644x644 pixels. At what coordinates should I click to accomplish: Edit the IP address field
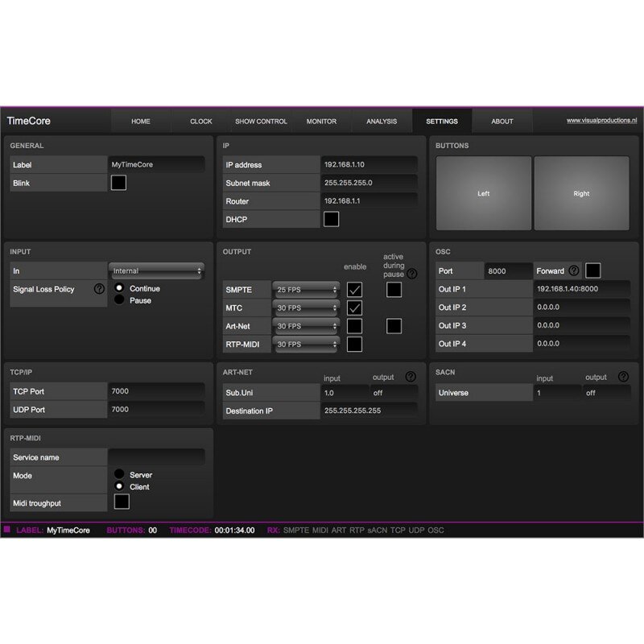pyautogui.click(x=369, y=164)
